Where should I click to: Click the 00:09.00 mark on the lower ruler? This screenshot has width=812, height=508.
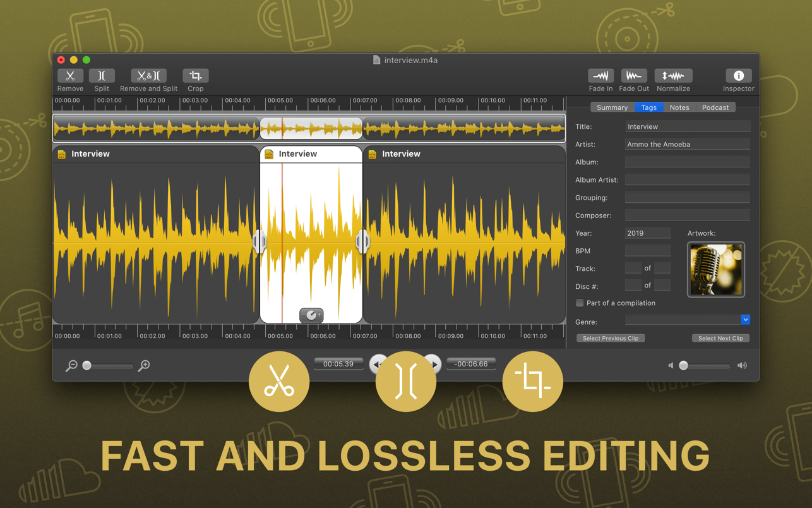pyautogui.click(x=451, y=336)
